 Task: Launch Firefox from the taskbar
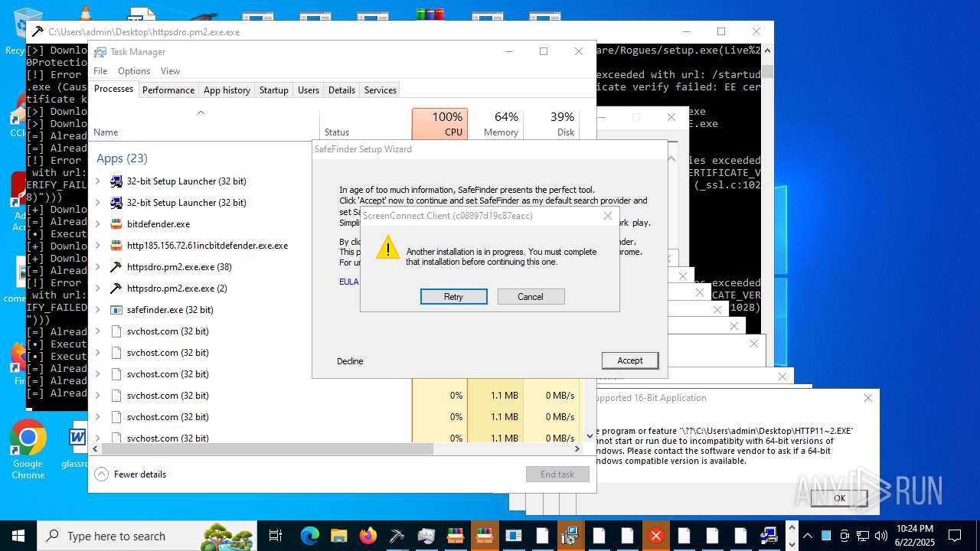tap(368, 536)
